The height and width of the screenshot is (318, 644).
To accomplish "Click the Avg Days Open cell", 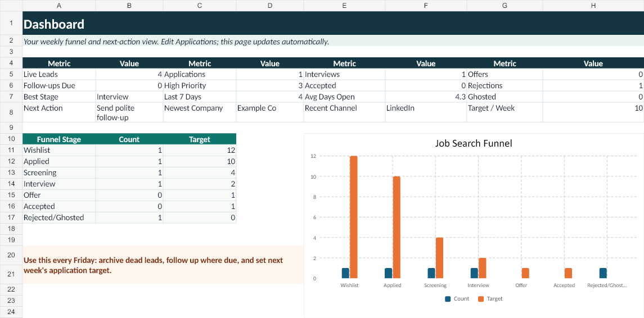I will point(344,97).
